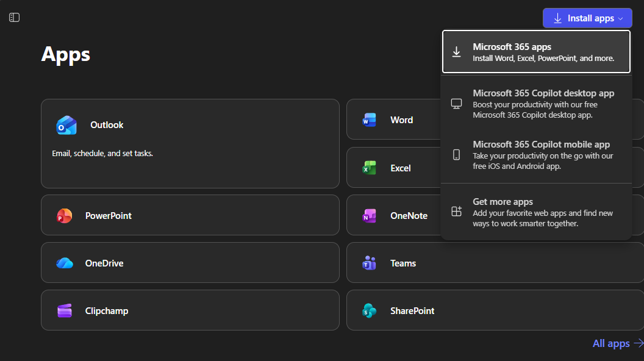The width and height of the screenshot is (644, 361).
Task: Open the Outlook app card
Action: 190,144
